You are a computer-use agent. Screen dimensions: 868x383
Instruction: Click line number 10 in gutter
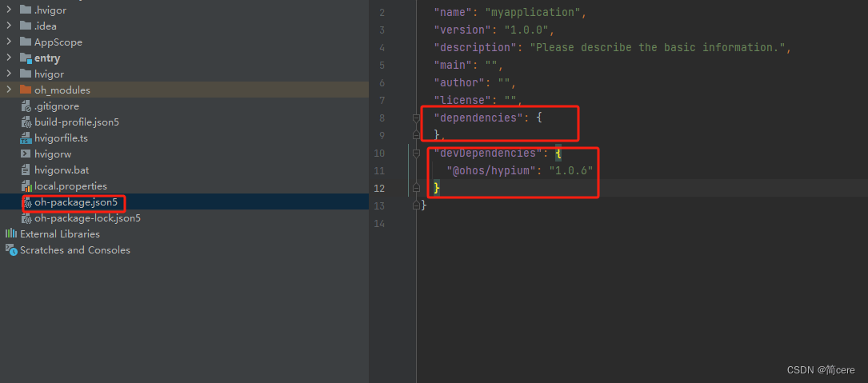coord(379,153)
